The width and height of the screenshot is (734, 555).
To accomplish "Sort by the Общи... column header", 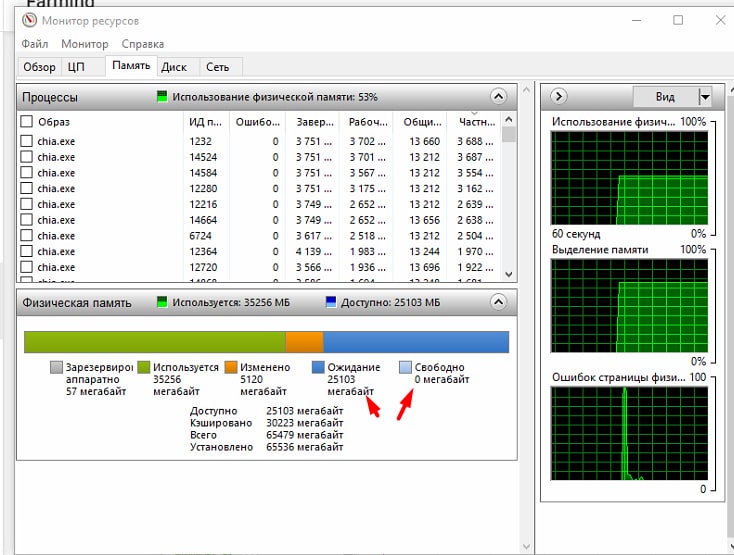I will click(x=420, y=122).
